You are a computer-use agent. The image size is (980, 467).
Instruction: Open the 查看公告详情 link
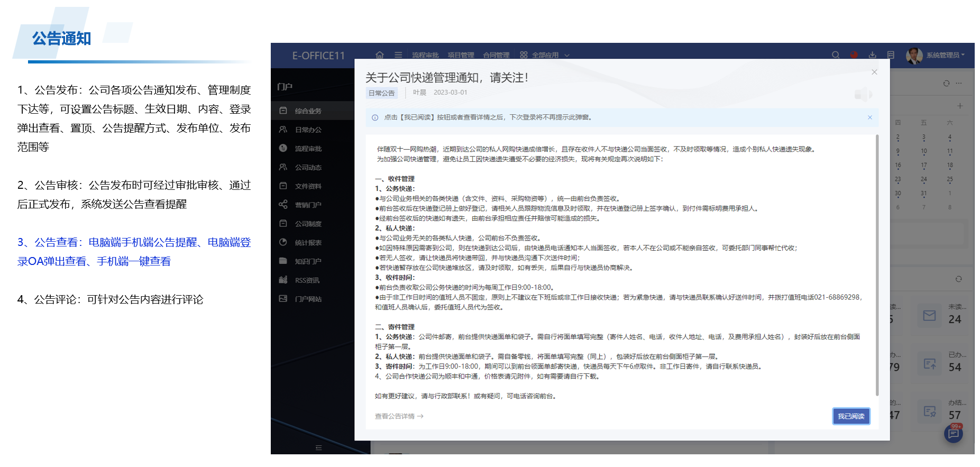click(399, 416)
